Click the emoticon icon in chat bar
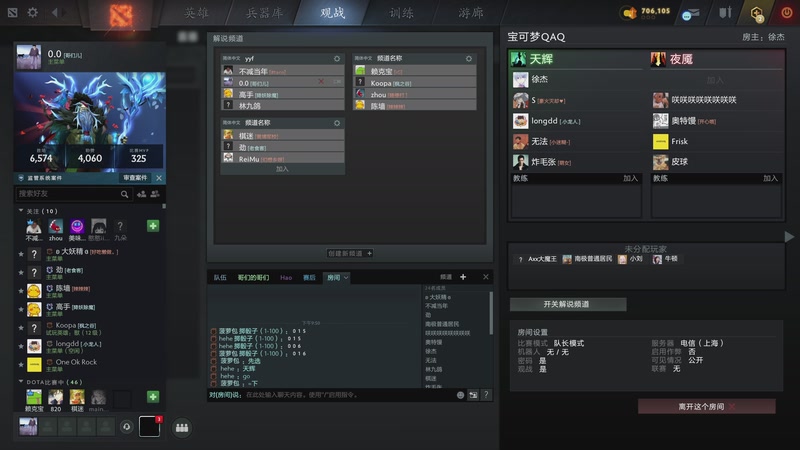Screen dimensions: 800x450 tap(460, 395)
